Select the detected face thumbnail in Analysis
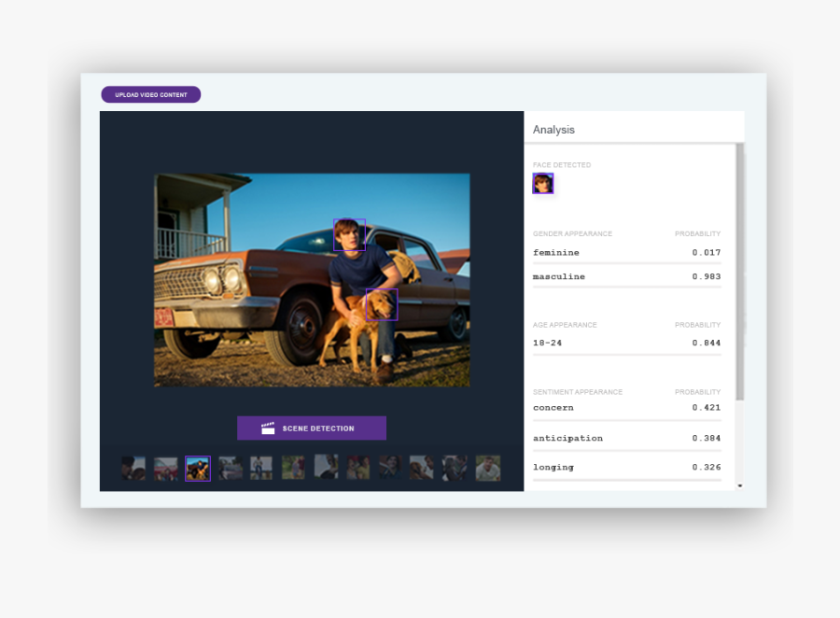This screenshot has height=618, width=840. click(x=542, y=183)
